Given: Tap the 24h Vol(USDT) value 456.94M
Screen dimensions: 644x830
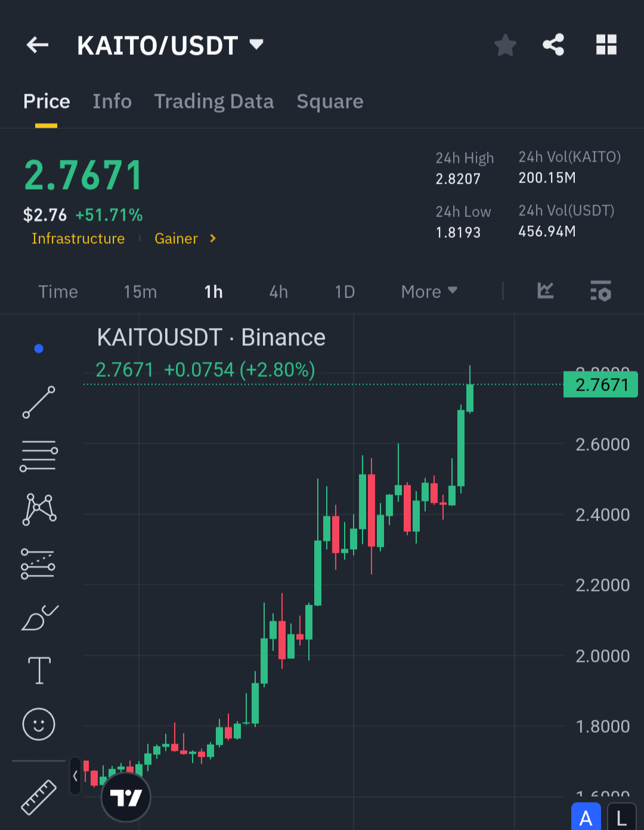Looking at the screenshot, I should tap(547, 231).
